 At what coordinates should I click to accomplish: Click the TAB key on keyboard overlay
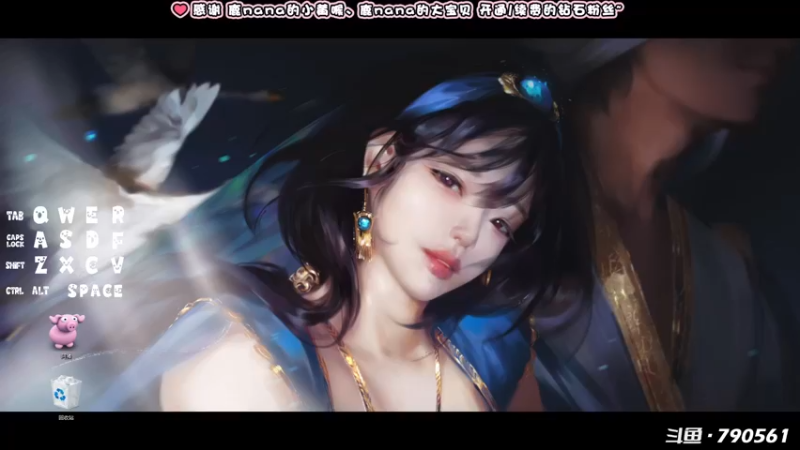pos(15,216)
